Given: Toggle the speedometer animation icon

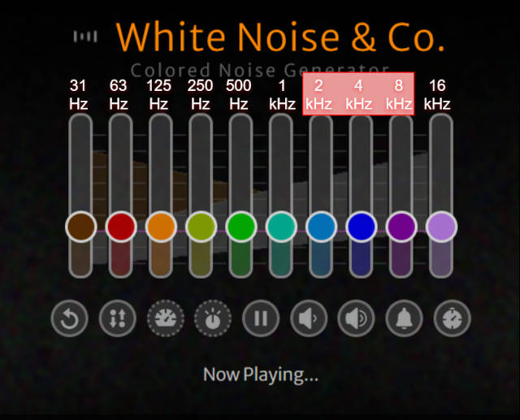Looking at the screenshot, I should [x=166, y=318].
